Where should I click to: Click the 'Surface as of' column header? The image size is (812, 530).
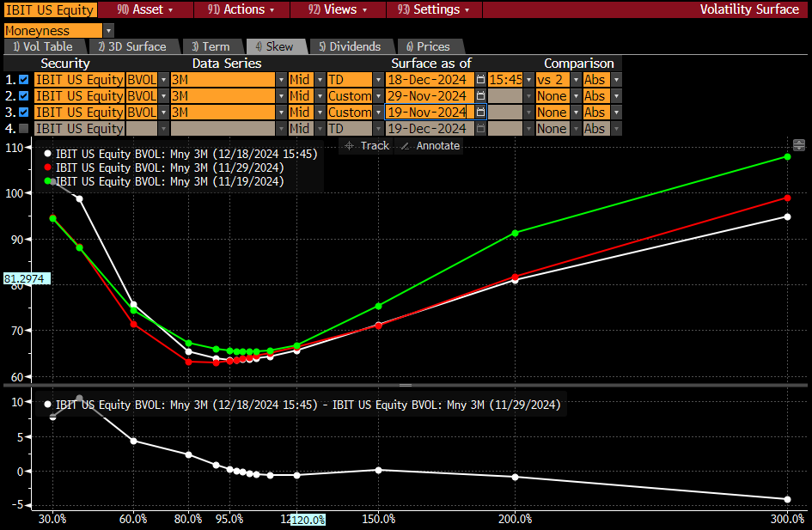(x=430, y=64)
